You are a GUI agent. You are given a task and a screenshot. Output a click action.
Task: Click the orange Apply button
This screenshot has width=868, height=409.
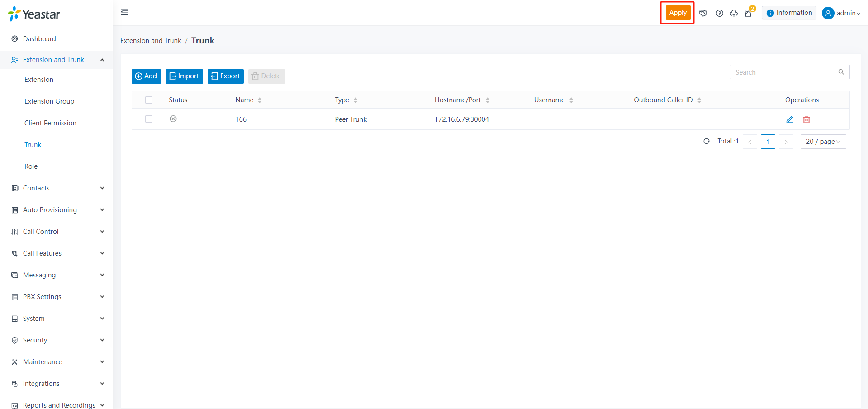tap(678, 13)
